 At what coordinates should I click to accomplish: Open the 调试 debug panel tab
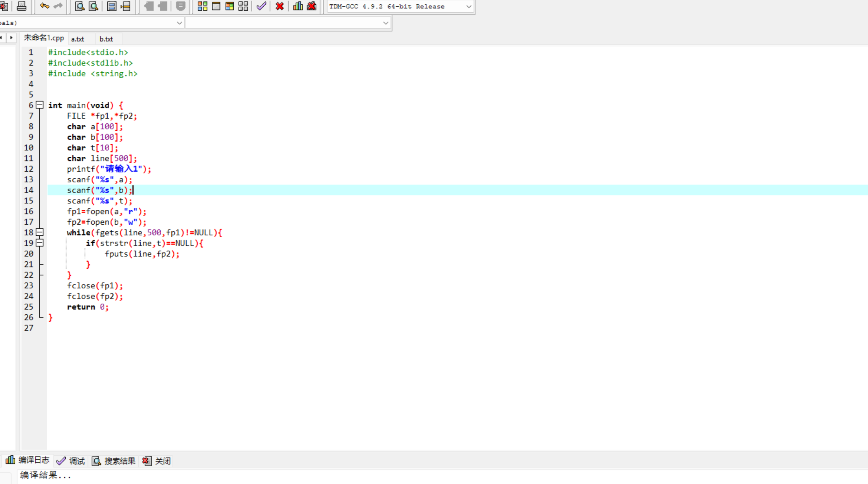[71, 461]
